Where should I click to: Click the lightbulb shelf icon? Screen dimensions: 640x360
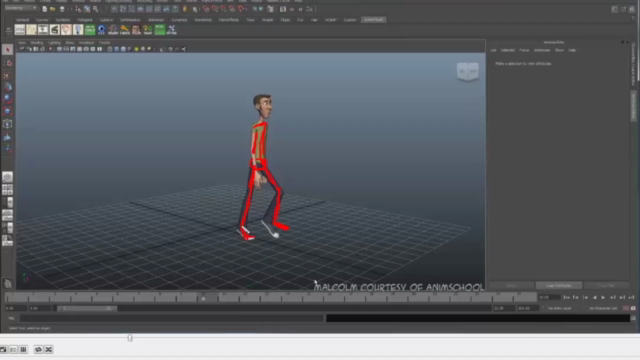click(x=78, y=29)
